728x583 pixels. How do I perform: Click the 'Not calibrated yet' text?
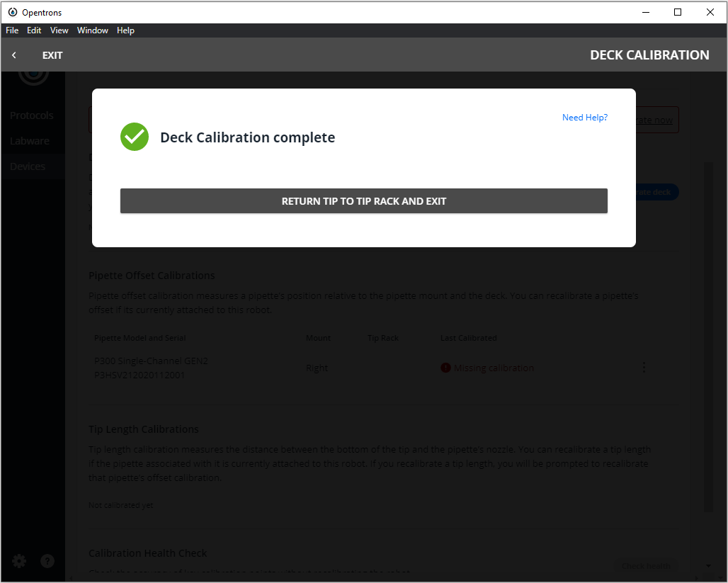click(120, 505)
